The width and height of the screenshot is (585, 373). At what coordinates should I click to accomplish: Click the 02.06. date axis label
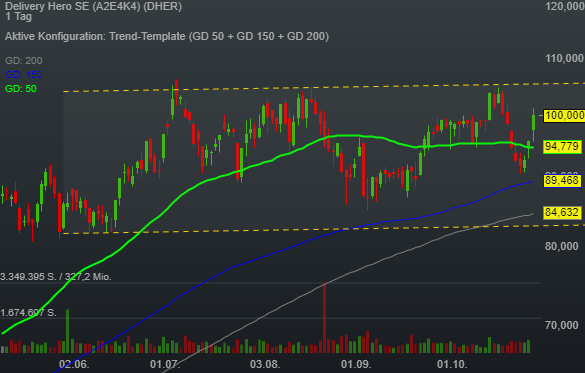pos(74,364)
